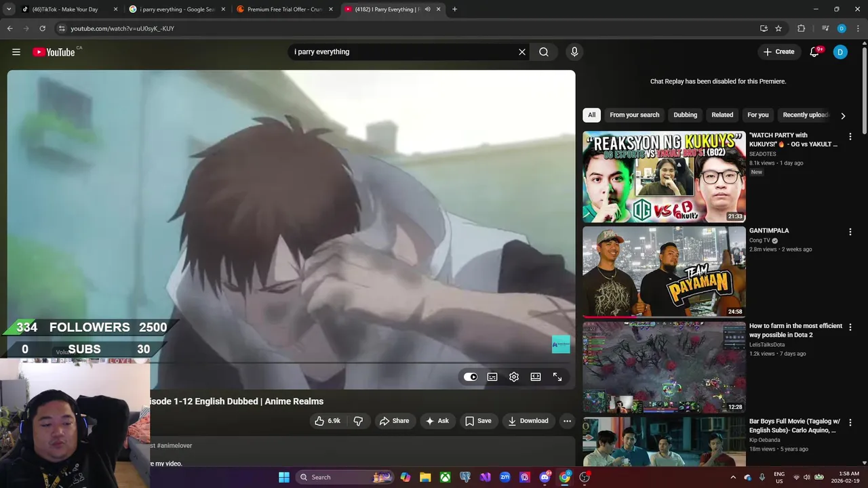Open the GANTIMPALA video title link
The height and width of the screenshot is (488, 868).
[769, 231]
